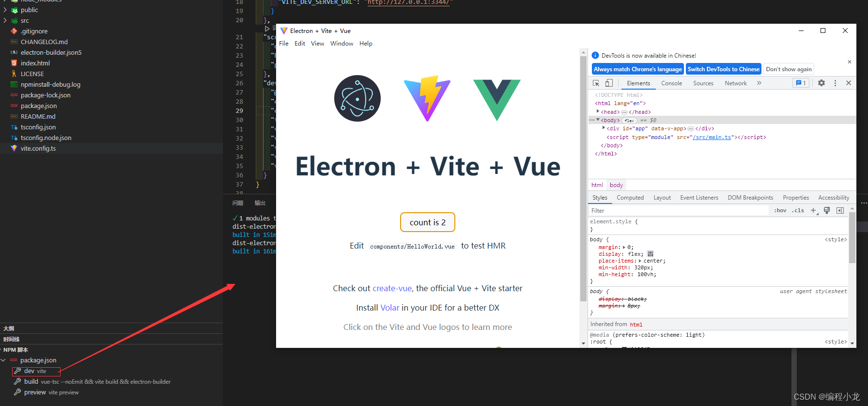868x406 pixels.
Task: Click the green Vue logo
Action: (497, 100)
